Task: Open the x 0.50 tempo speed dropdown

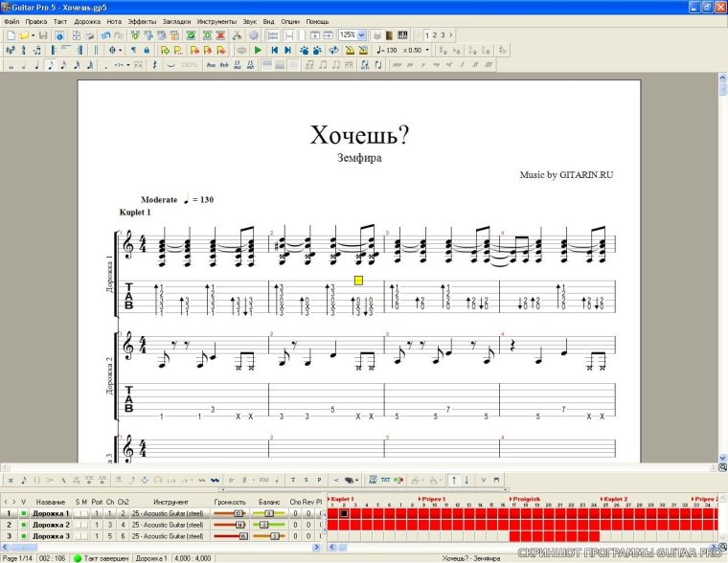Action: pos(426,50)
